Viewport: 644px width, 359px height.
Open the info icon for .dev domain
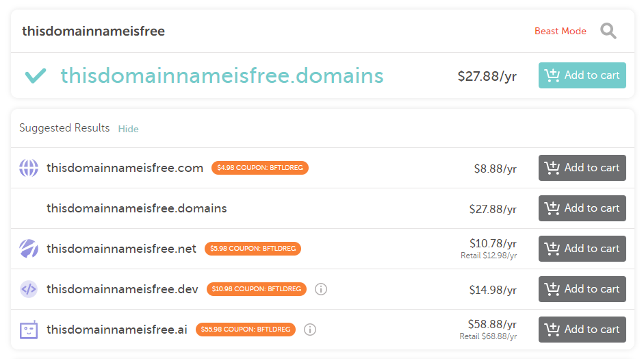click(321, 289)
